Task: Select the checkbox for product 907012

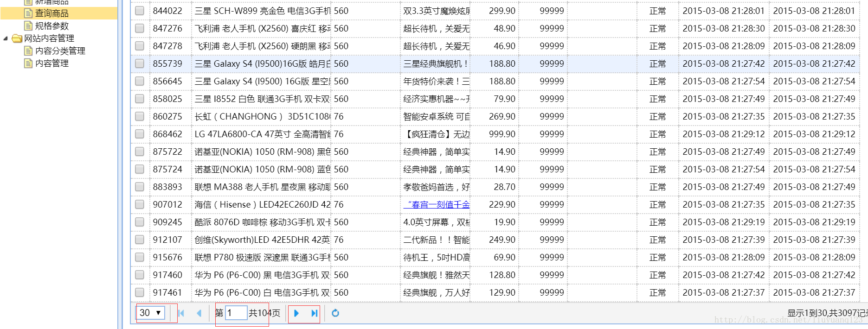Action: [x=140, y=204]
